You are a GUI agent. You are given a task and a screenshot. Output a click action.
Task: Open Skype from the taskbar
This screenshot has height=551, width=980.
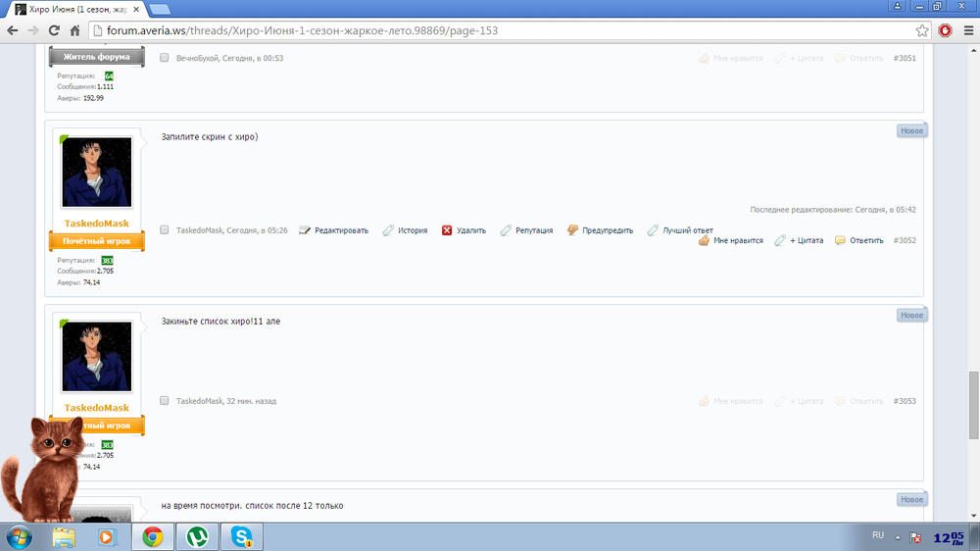241,536
